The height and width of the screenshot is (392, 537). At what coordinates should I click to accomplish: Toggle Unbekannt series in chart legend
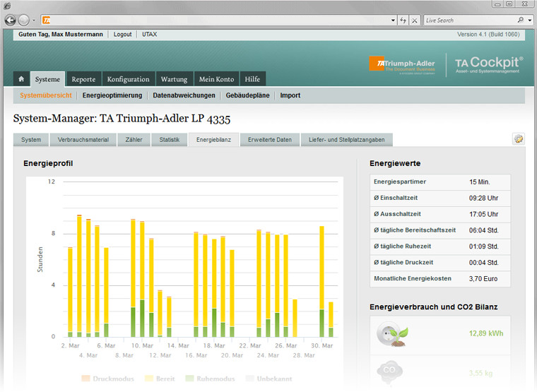(x=269, y=379)
